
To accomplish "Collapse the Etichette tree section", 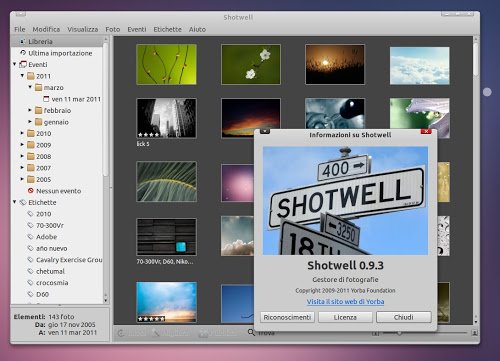I will click(15, 202).
